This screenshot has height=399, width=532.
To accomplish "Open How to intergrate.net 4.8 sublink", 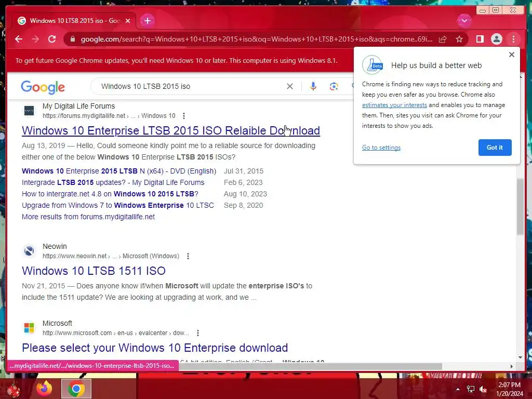I will tap(110, 194).
